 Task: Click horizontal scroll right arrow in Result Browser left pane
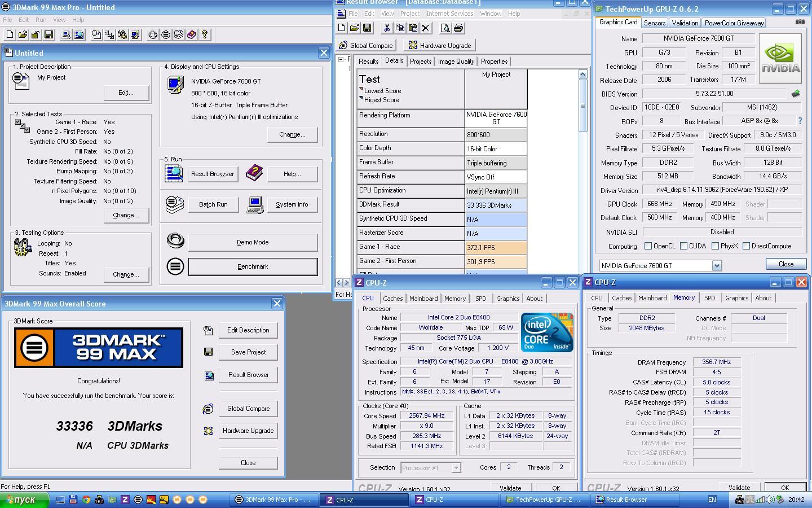pyautogui.click(x=346, y=282)
